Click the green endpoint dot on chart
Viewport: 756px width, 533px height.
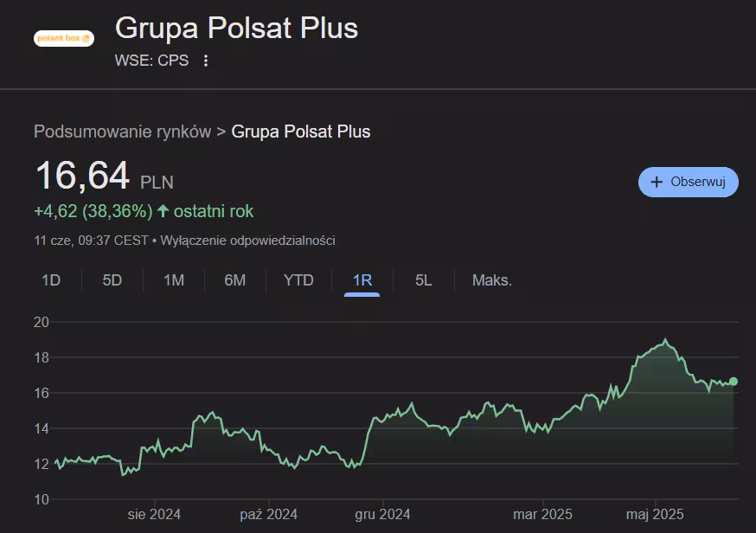pos(734,381)
